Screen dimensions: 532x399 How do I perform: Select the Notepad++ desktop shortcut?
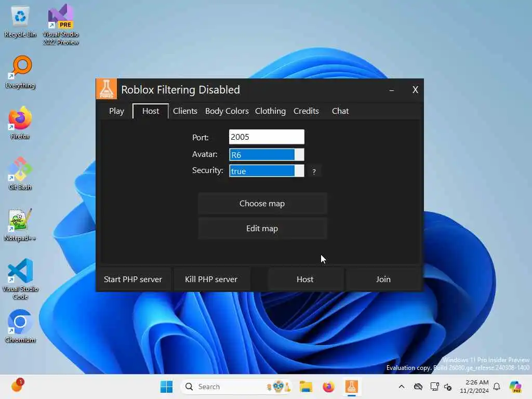(x=20, y=224)
